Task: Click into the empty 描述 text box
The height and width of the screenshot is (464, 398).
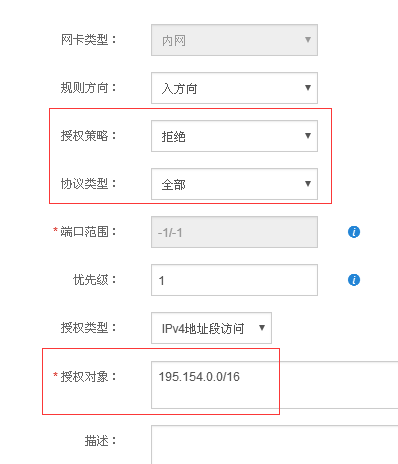Action: click(x=274, y=445)
